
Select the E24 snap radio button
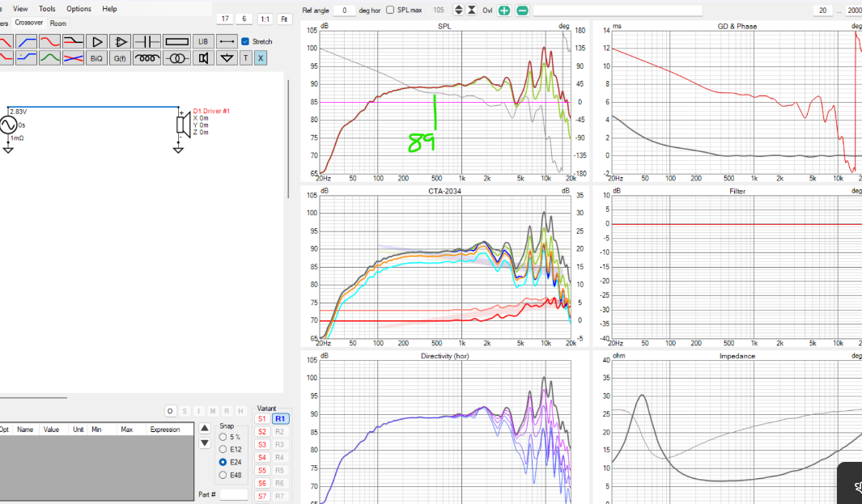point(223,462)
